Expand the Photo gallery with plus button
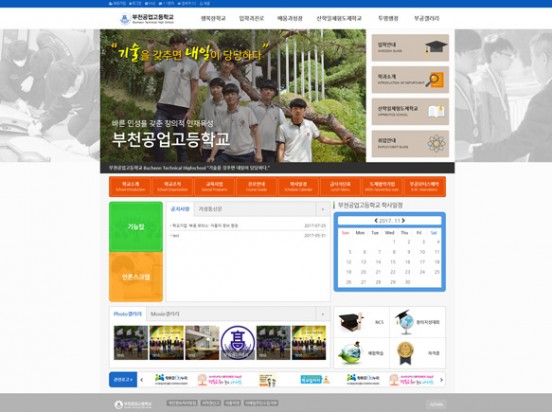 pyautogui.click(x=323, y=314)
